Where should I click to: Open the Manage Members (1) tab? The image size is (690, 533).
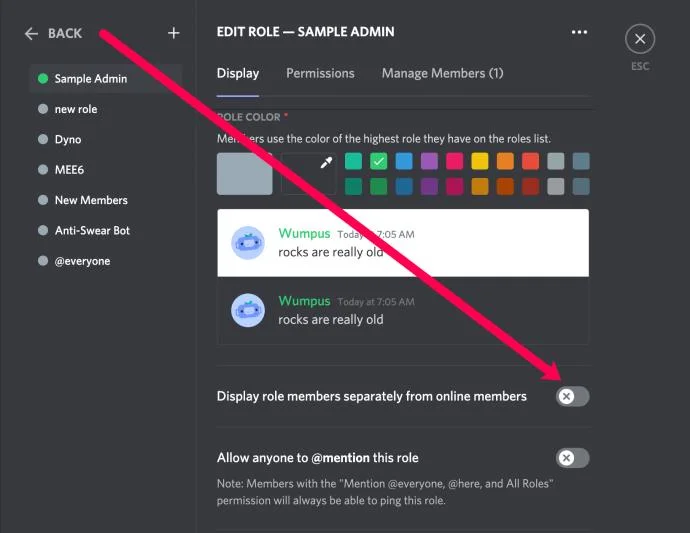click(x=442, y=73)
